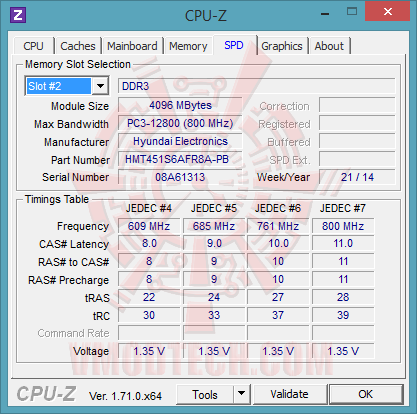417x414 pixels.
Task: Click the empty Correction field
Action: pyautogui.click(x=357, y=105)
